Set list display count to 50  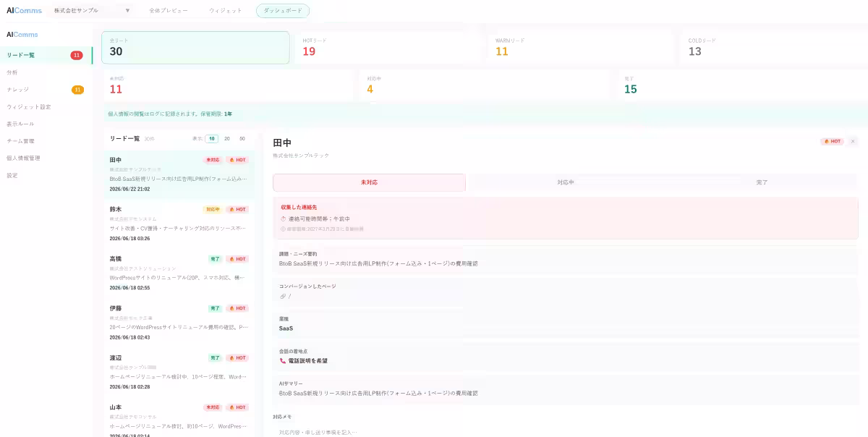[242, 138]
